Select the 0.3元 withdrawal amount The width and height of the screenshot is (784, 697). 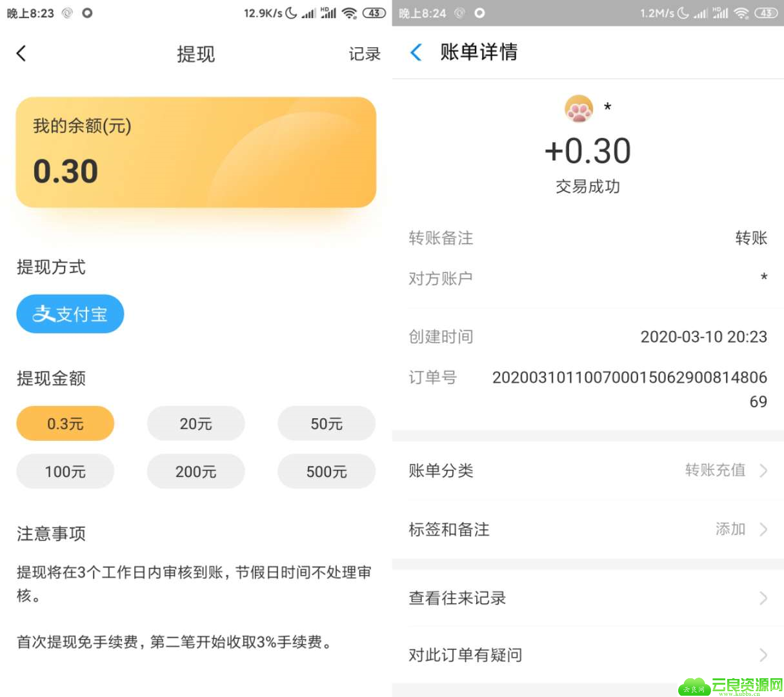pos(65,423)
